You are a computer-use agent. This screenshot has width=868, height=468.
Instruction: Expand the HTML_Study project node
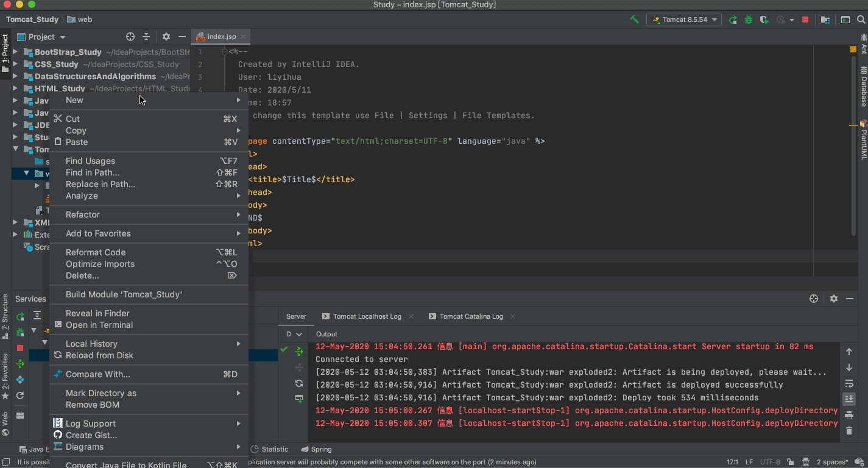click(16, 88)
